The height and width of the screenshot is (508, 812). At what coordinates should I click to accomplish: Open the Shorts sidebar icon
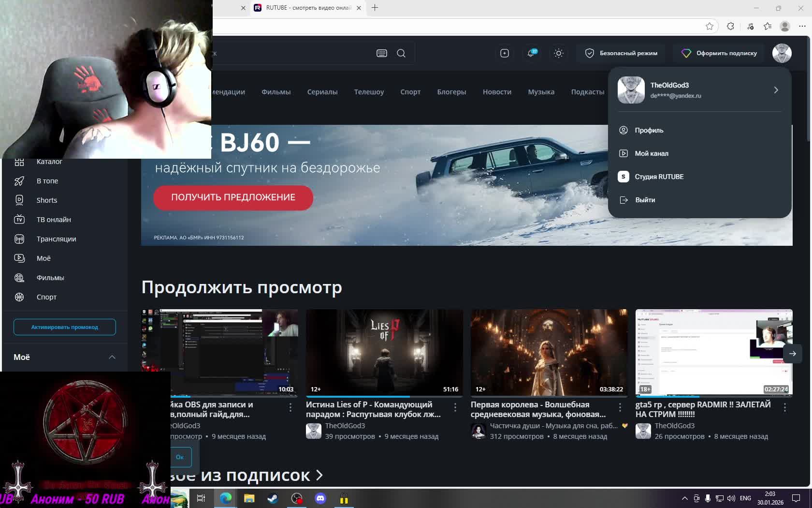click(x=19, y=200)
